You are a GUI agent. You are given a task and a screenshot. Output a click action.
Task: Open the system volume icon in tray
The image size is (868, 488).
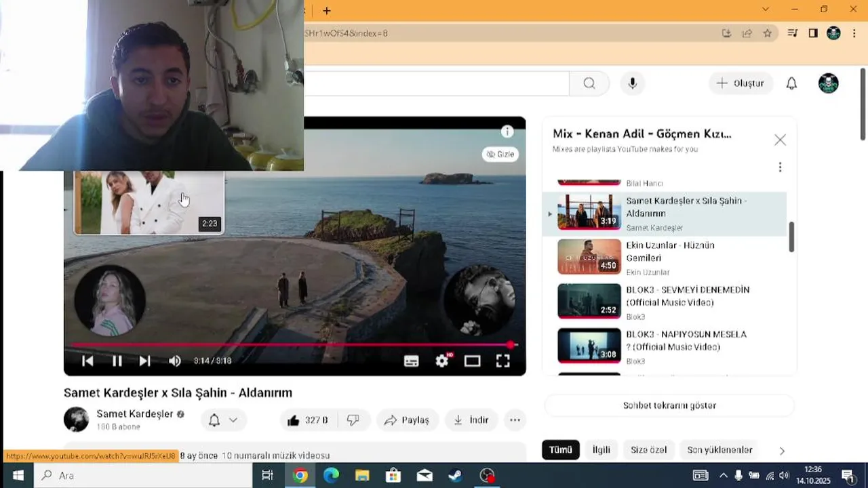[784, 475]
